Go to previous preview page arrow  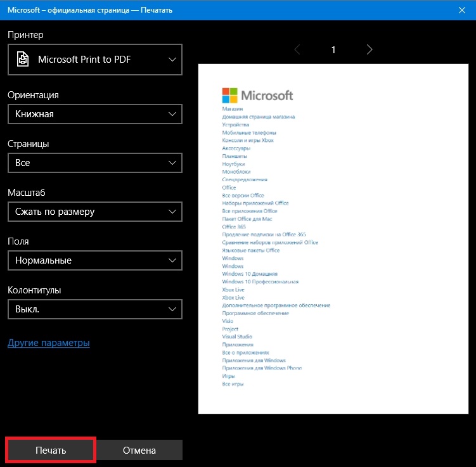[297, 49]
